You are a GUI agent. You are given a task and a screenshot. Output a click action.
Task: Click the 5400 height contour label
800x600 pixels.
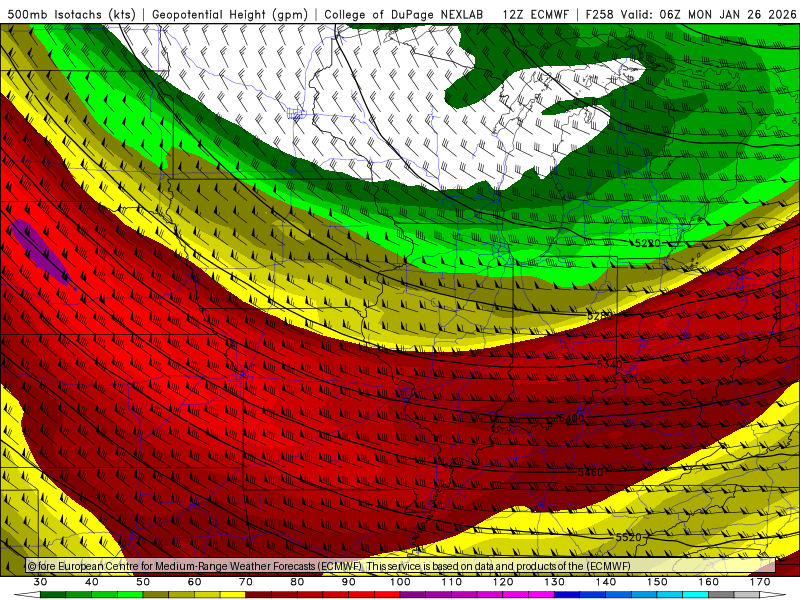(571, 419)
